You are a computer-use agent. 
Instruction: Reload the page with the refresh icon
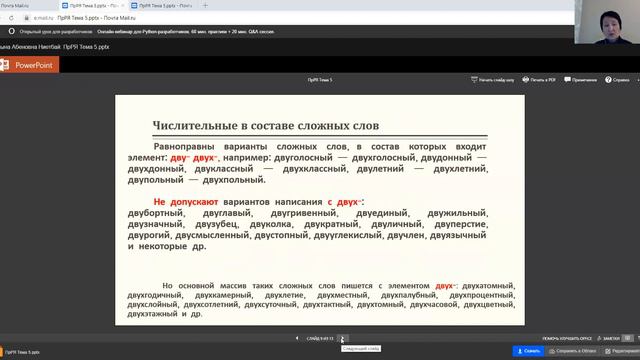pyautogui.click(x=11, y=18)
